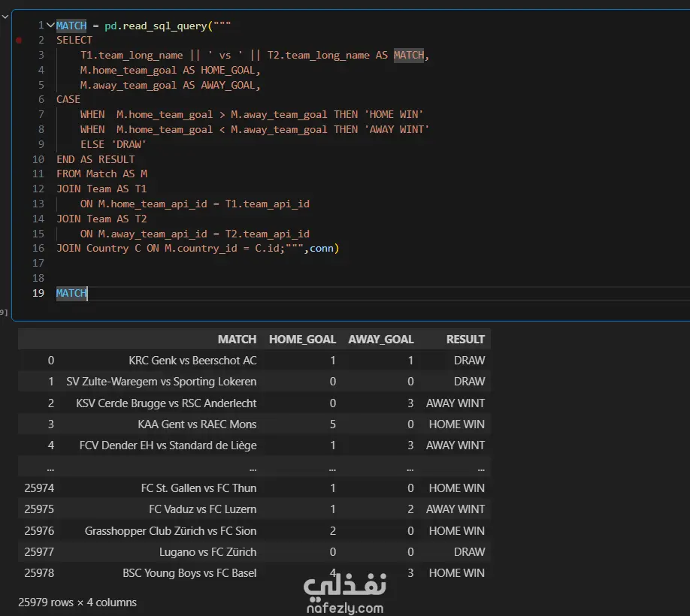Select the MATCH column header
The height and width of the screenshot is (616, 690).
[x=237, y=340]
